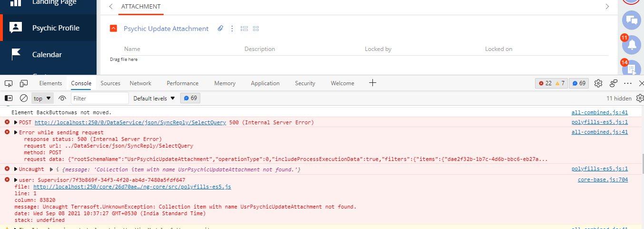Screen dimensions: 644x229
Task: Open the Welcome tab
Action: point(342,83)
